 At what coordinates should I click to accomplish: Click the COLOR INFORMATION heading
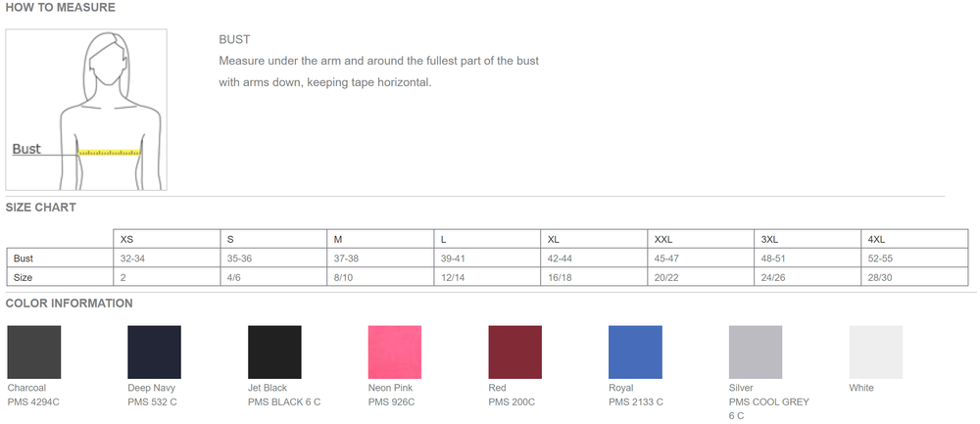69,304
